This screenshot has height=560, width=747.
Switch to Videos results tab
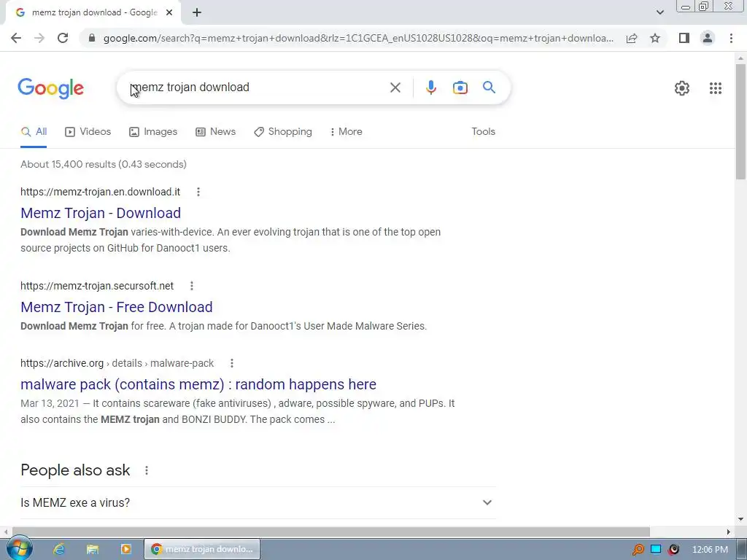pyautogui.click(x=88, y=131)
